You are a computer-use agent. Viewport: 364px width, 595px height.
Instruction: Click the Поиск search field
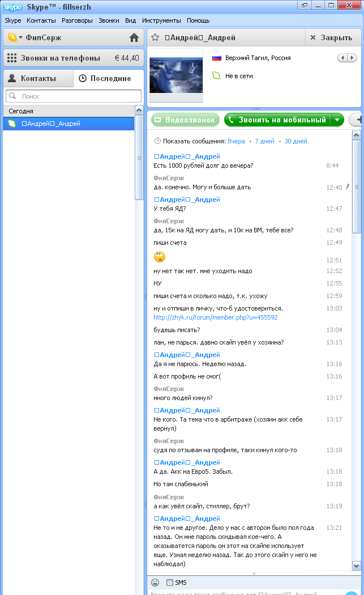click(x=74, y=96)
